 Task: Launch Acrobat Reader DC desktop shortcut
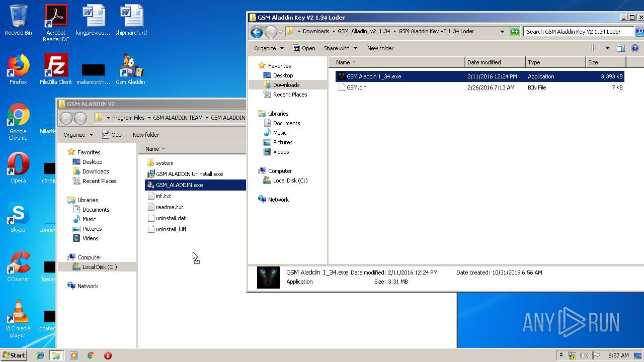click(x=56, y=23)
